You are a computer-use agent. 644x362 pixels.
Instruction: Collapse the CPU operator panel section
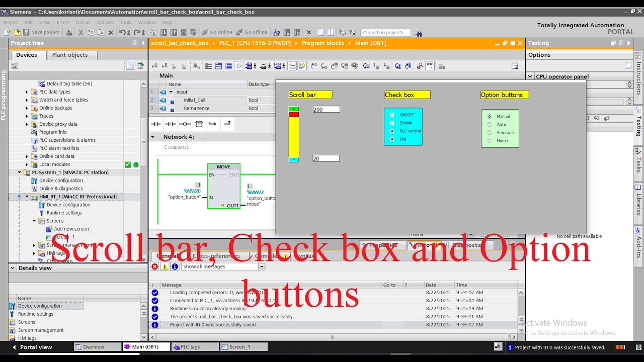[x=531, y=76]
